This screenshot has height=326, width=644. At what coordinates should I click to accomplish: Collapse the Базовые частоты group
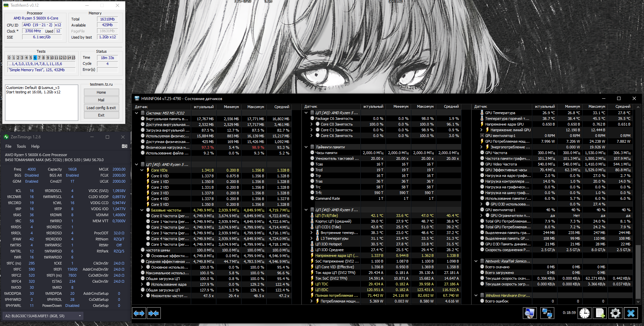142,210
